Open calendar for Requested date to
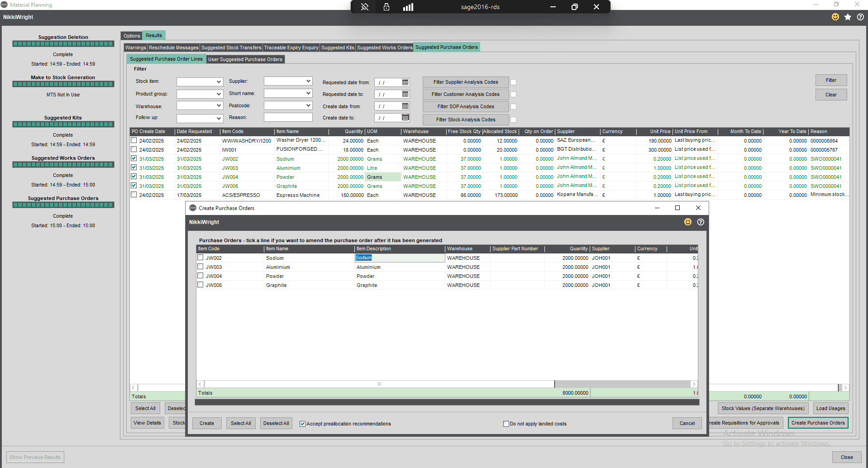Viewport: 868px width, 468px height. (x=405, y=94)
